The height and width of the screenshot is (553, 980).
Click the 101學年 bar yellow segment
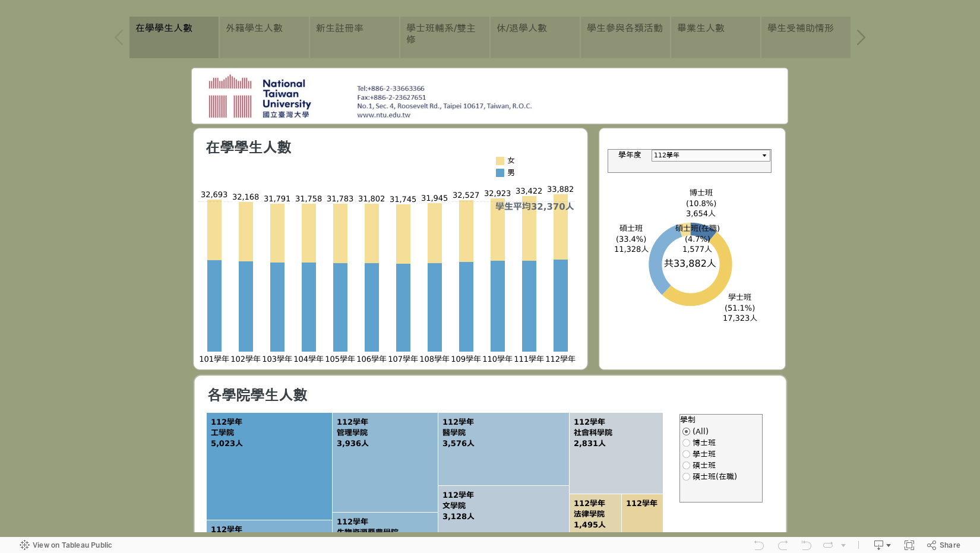click(214, 230)
